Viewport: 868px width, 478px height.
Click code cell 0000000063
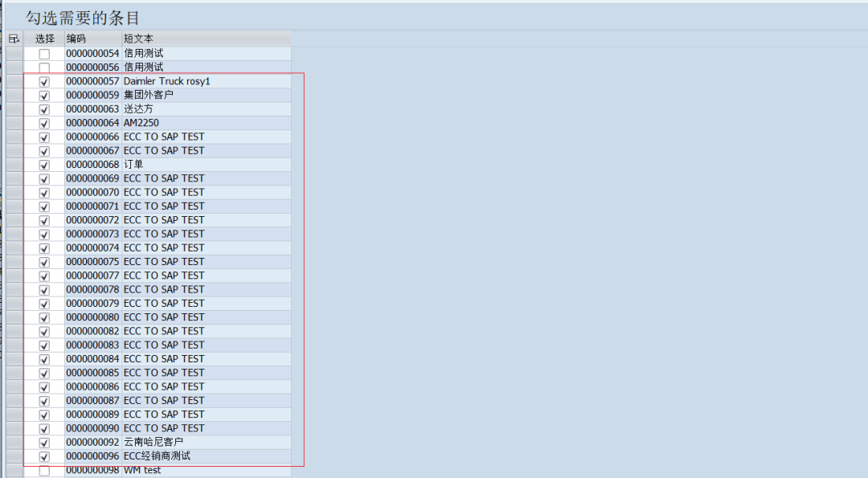92,109
